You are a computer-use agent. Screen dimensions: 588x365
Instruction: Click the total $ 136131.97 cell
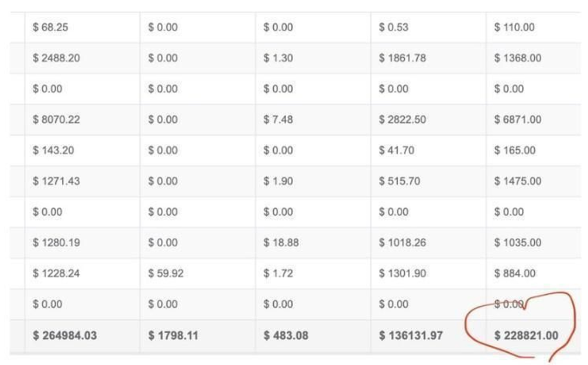(411, 335)
